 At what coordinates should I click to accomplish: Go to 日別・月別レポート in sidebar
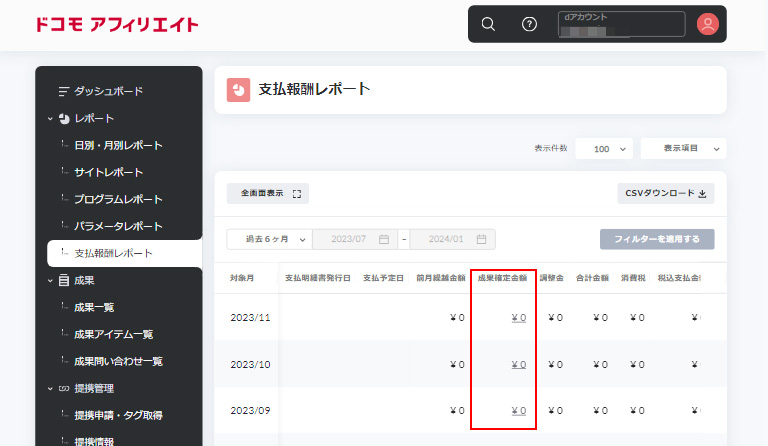pyautogui.click(x=118, y=145)
